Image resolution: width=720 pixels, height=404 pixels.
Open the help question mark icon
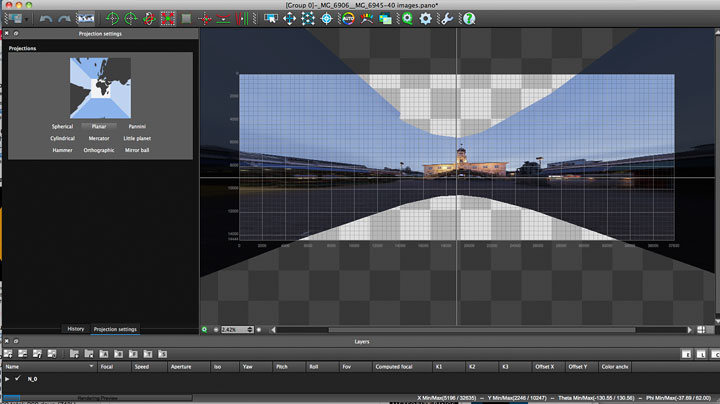(x=469, y=19)
